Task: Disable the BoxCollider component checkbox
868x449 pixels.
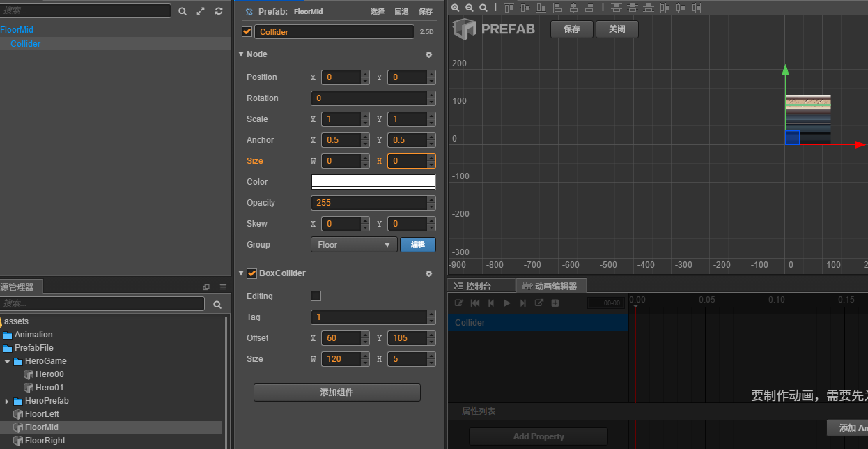Action: click(x=252, y=273)
